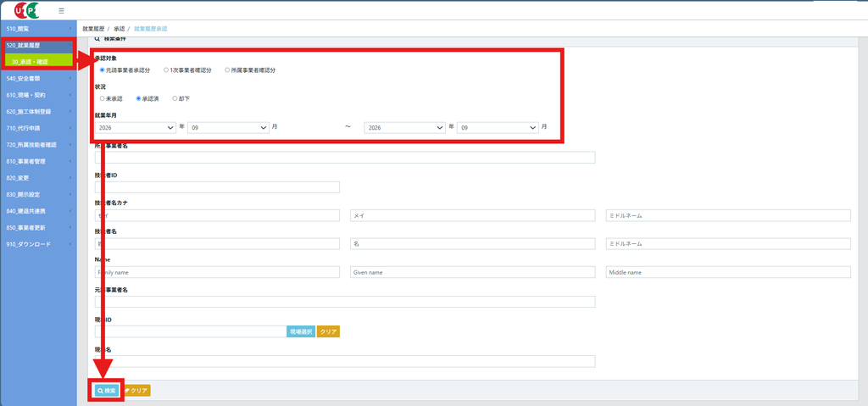
Task: Select 30_承認・確認 submenu item
Action: coord(39,62)
